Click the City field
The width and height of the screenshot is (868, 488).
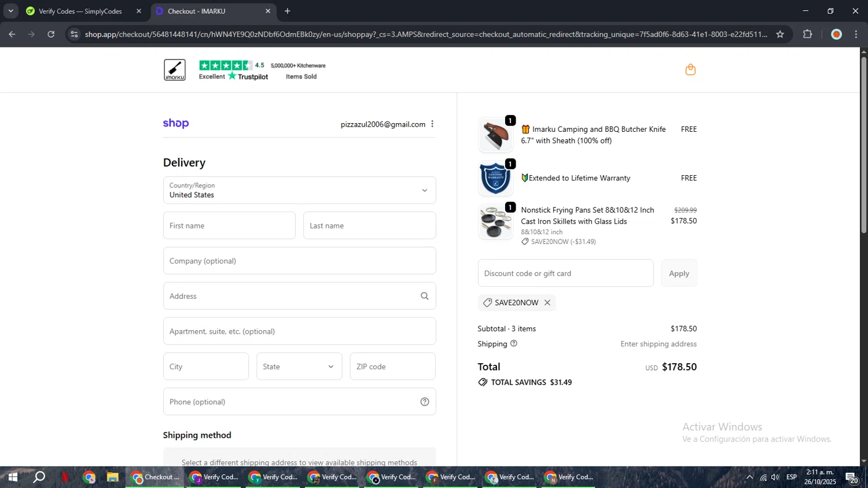pyautogui.click(x=206, y=367)
